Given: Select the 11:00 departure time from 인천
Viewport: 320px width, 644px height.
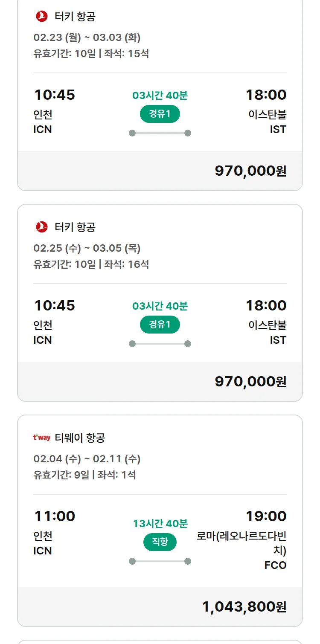Looking at the screenshot, I should point(55,516).
